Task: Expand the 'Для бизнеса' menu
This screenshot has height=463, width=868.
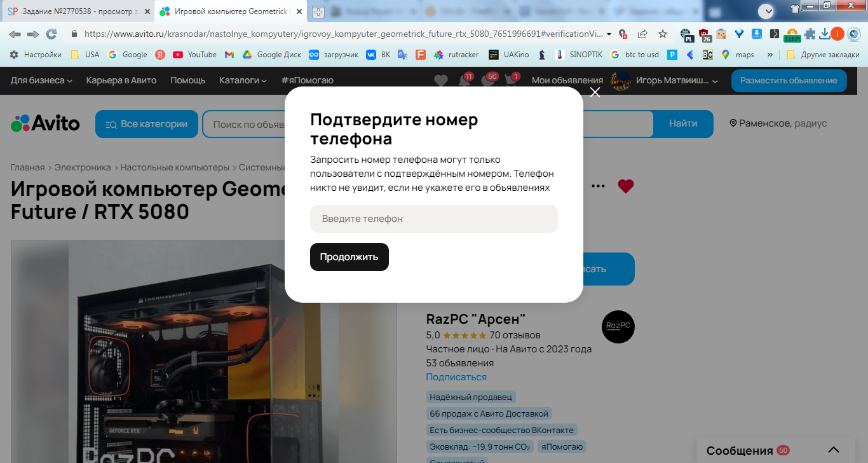Action: click(41, 80)
